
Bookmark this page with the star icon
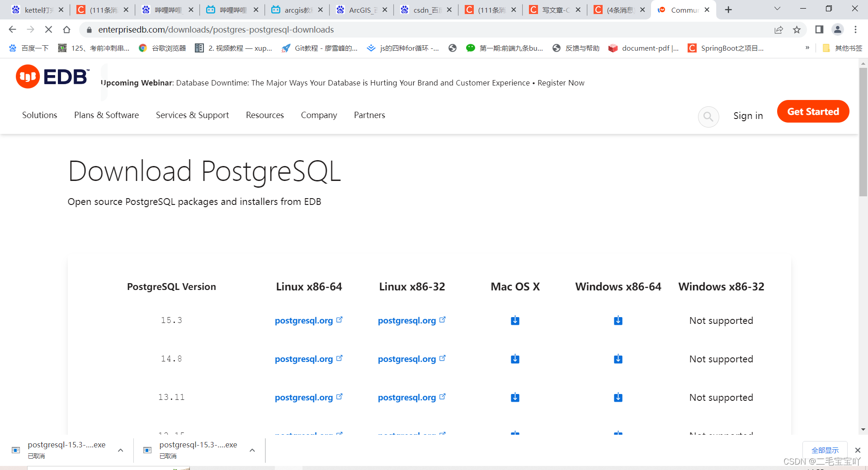[x=797, y=29]
